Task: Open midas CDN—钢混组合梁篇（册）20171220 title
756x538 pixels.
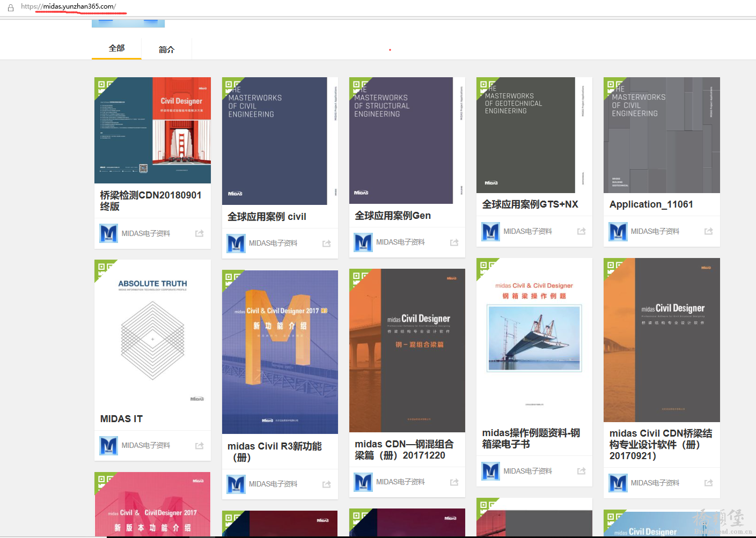Action: click(404, 449)
